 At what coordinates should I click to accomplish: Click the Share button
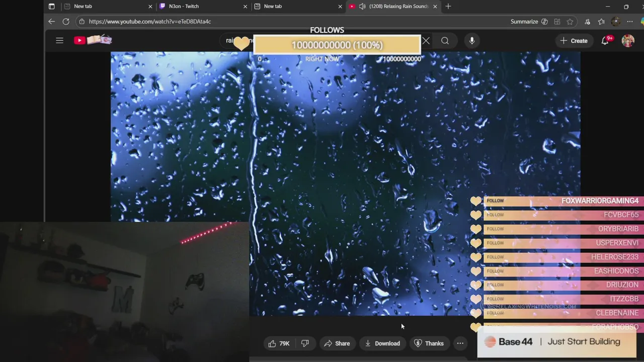[337, 343]
